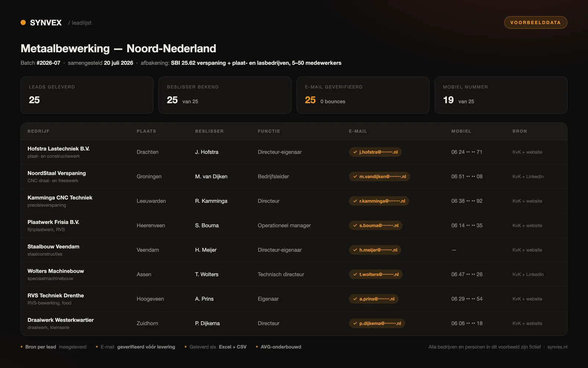
Task: Click the VOORBEELDDATA badge button
Action: (535, 22)
